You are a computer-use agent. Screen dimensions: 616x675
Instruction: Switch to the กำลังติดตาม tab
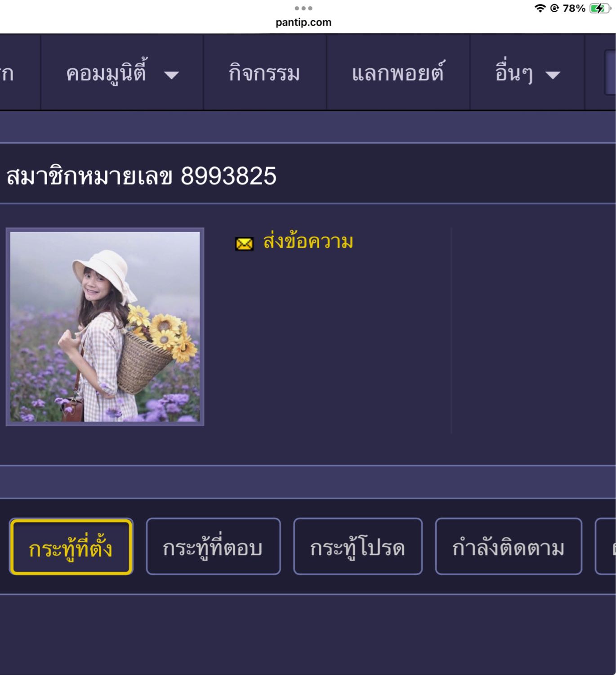coord(509,547)
